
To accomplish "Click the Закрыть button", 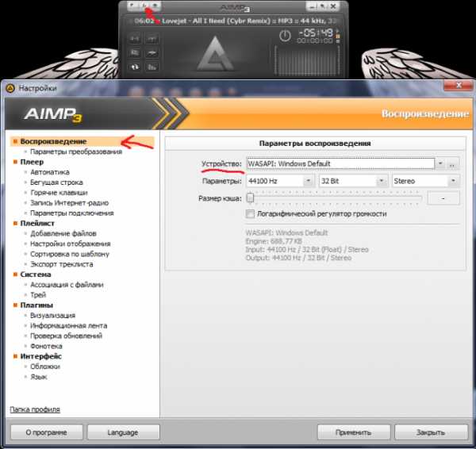I will (431, 432).
